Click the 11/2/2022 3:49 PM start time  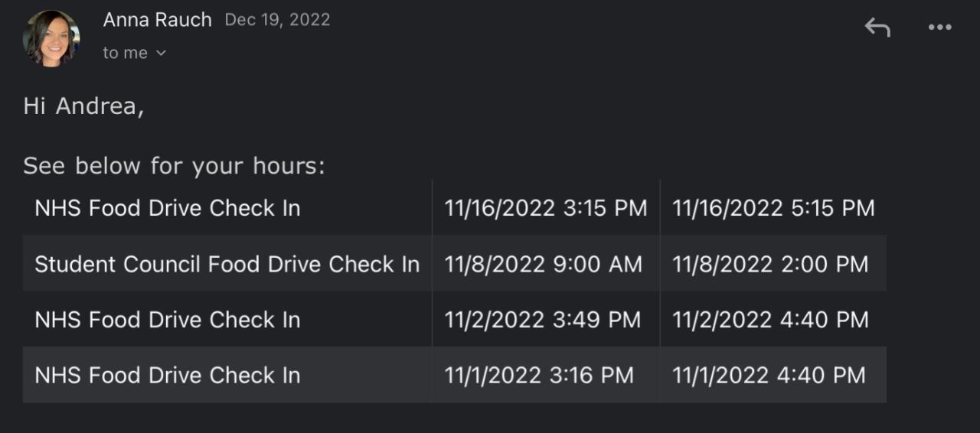[542, 320]
